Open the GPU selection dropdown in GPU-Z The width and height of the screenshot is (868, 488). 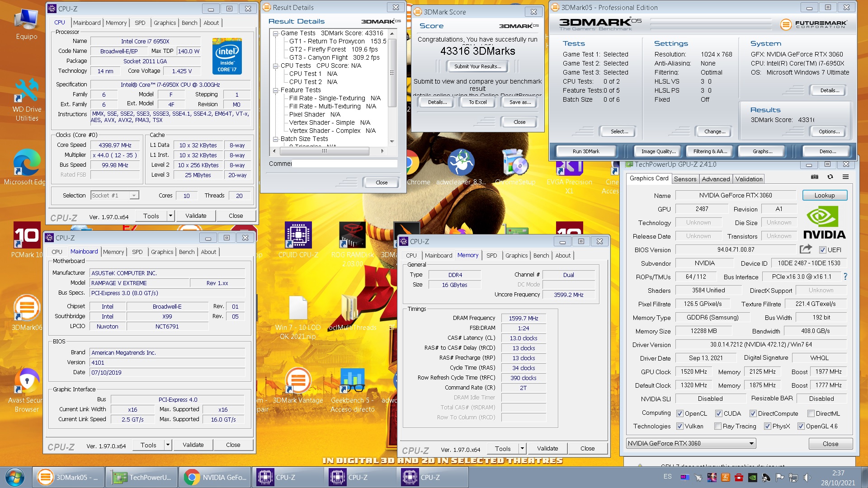coord(691,443)
